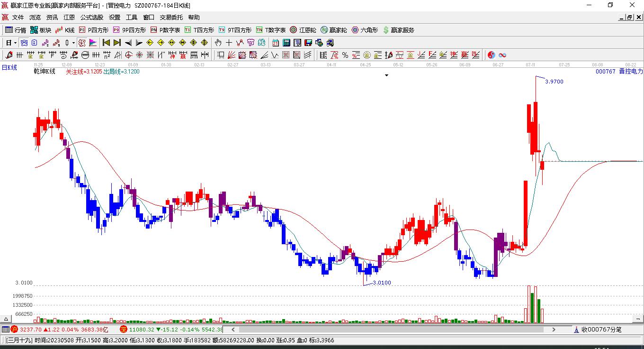Image resolution: width=644 pixels, height=349 pixels.
Task: Open the P四方形 tool
Action: [93, 30]
